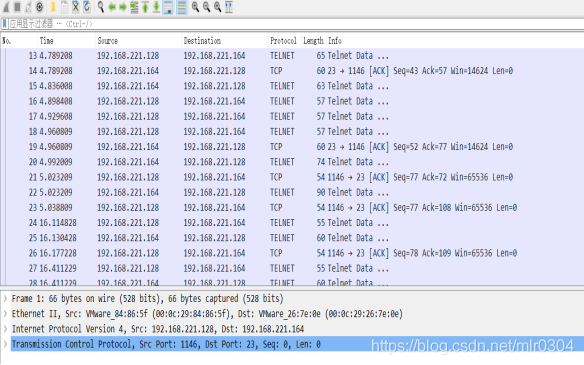584x365 pixels.
Task: Zoom in the main window text
Action: coord(195,7)
